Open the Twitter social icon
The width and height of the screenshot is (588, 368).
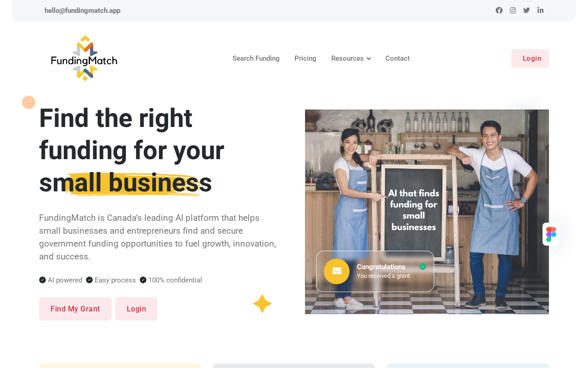[x=526, y=10]
